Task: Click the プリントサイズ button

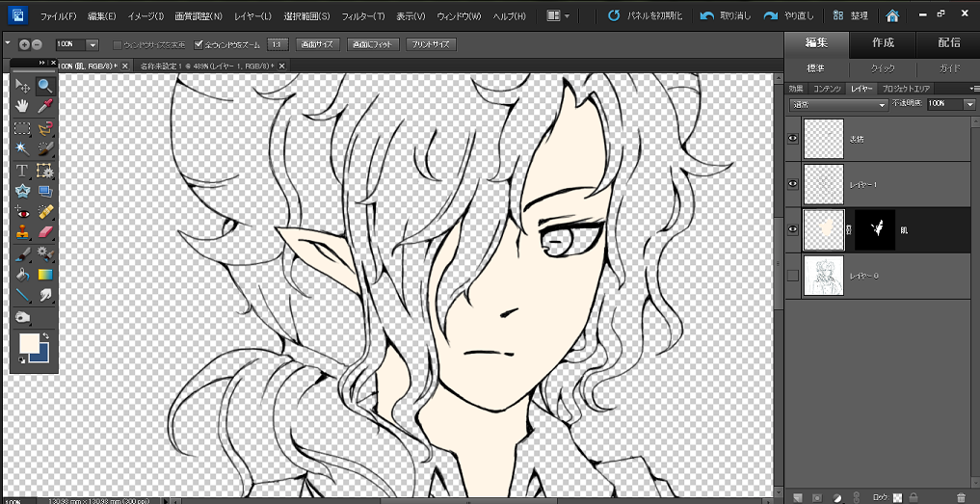Action: coord(430,44)
